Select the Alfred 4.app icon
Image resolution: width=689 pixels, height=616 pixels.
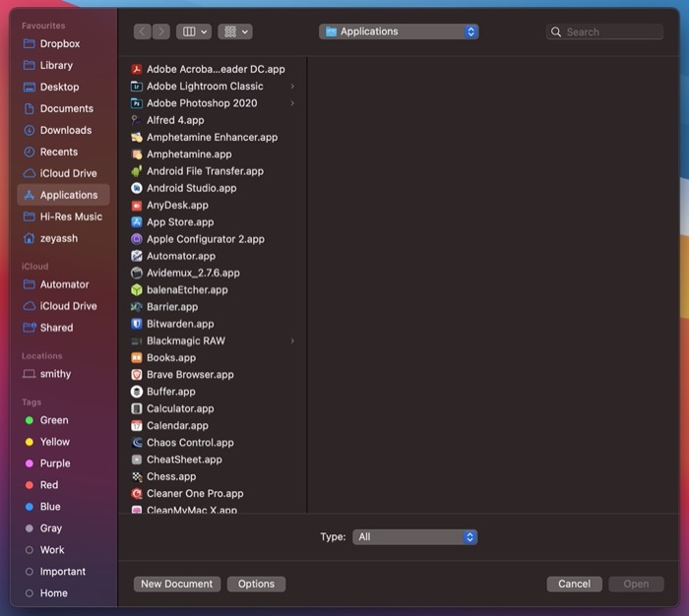(x=137, y=120)
